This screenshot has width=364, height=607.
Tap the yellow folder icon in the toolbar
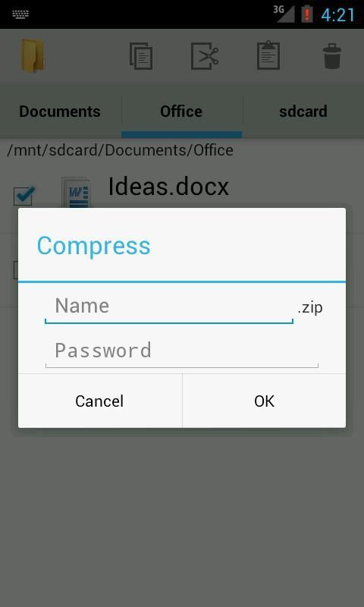(x=33, y=56)
